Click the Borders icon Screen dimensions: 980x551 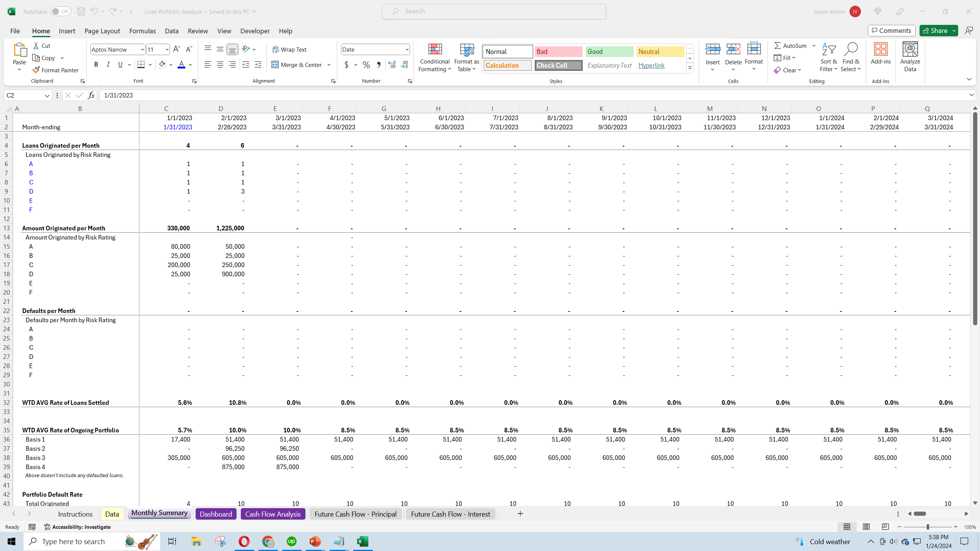coord(141,65)
